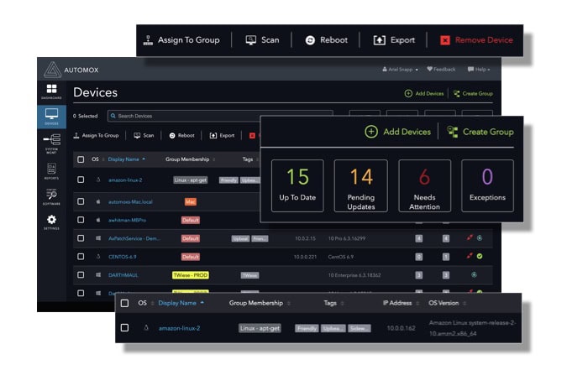Click the Automox logo
Screen dimensions: 588x391
[x=53, y=69]
